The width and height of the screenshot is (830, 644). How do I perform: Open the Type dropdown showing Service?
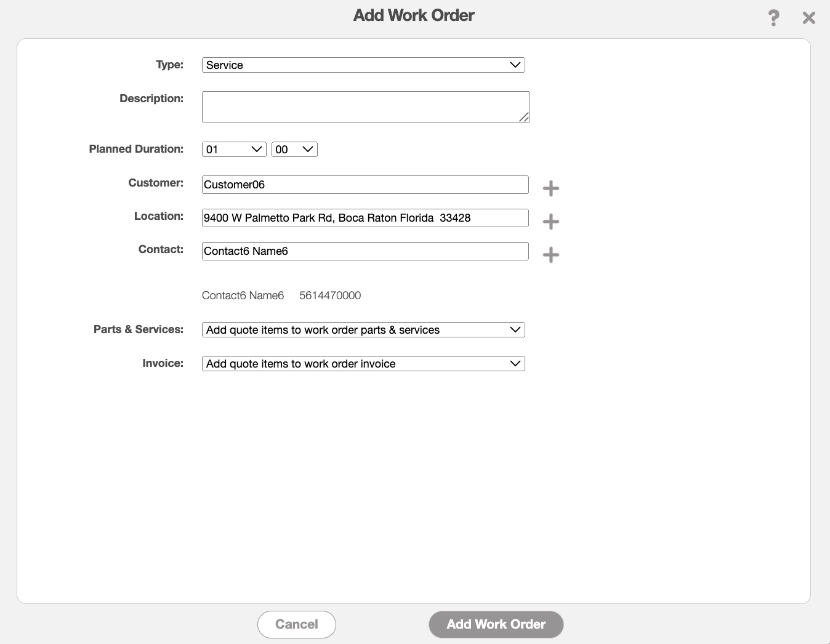click(363, 65)
